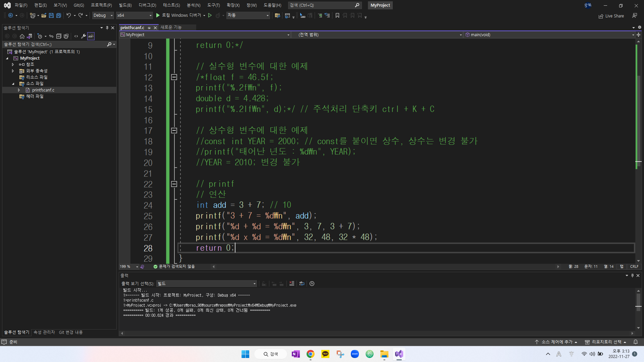The image size is (644, 362).
Task: Open the 빌드(B) menu
Action: (125, 5)
